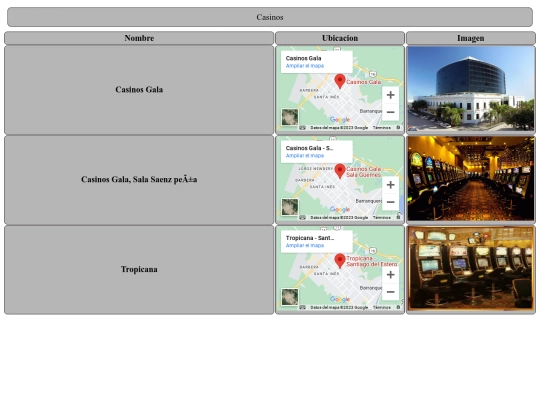Click the Casinos title banner
This screenshot has height=405, width=540.
coord(270,17)
